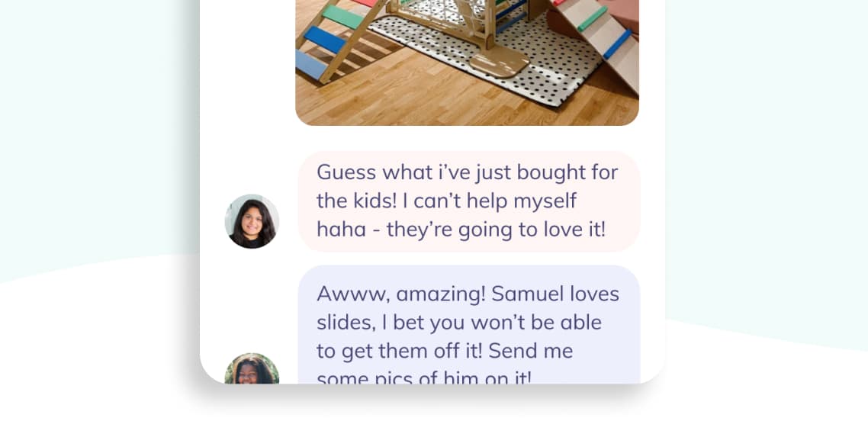Screen dimensions: 868x421
Task: Click the cut-off line 'some pics of him on it!'
Action: coord(424,377)
